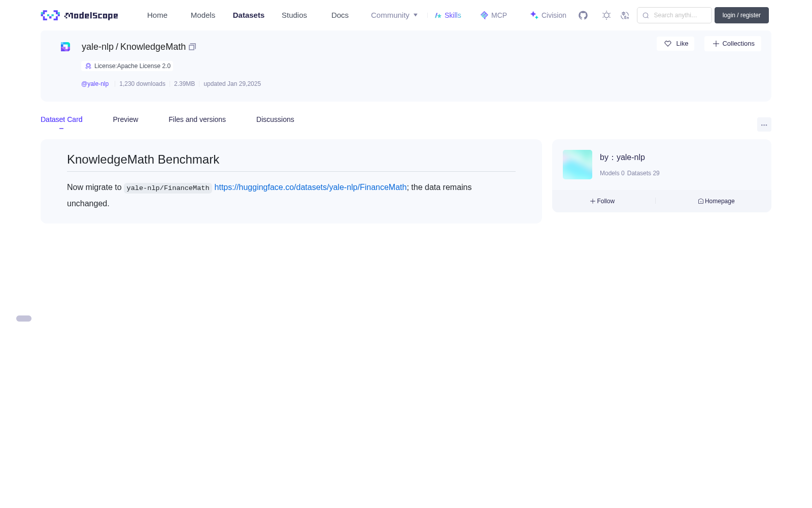
Task: Open the MCP link
Action: (493, 15)
